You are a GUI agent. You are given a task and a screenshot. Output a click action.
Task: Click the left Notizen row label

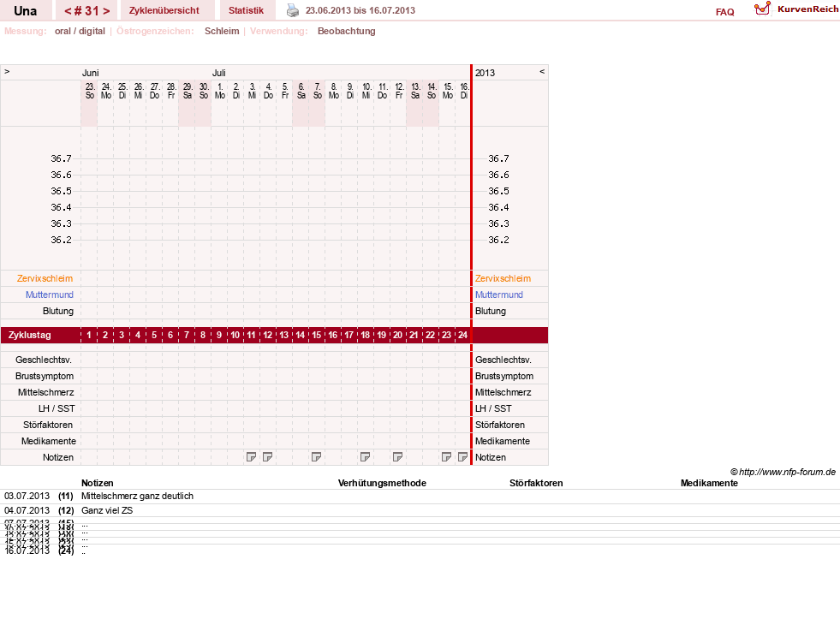[x=58, y=457]
